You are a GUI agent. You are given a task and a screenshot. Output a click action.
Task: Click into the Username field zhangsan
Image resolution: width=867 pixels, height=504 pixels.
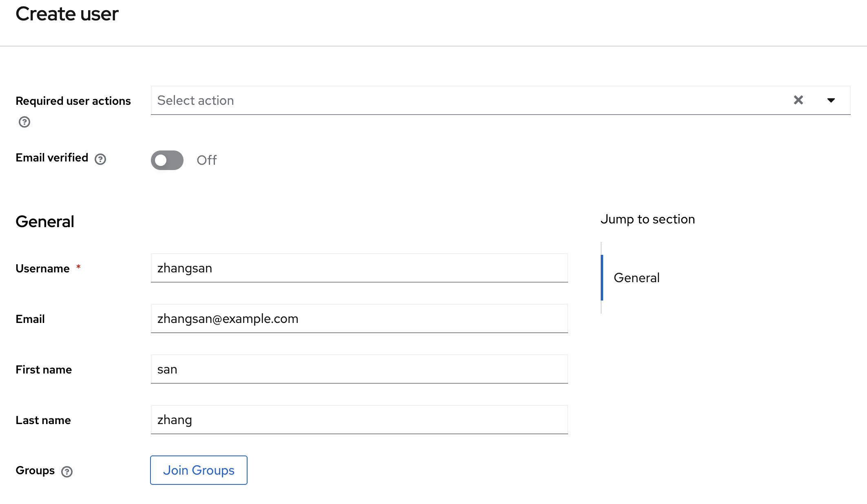click(359, 268)
